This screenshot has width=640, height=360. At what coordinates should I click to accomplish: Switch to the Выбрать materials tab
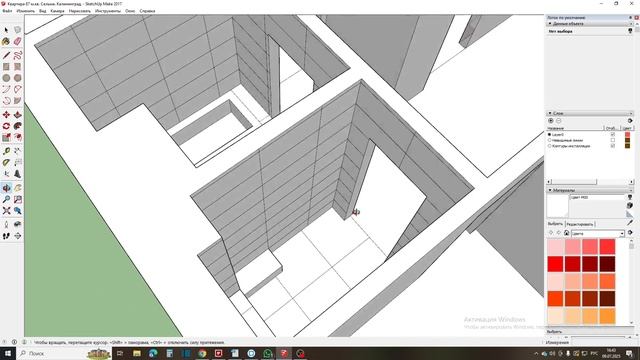click(555, 224)
